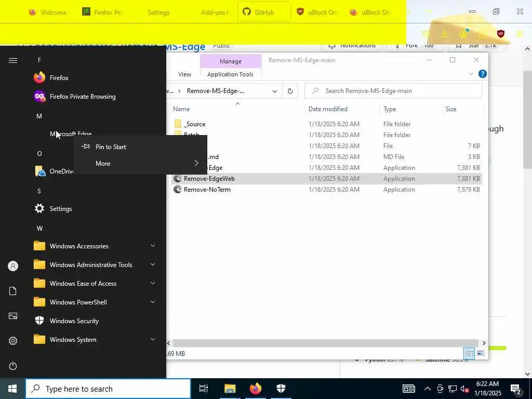Viewport: 532px width, 399px height.
Task: Open the address bar history dropdown
Action: (x=275, y=91)
